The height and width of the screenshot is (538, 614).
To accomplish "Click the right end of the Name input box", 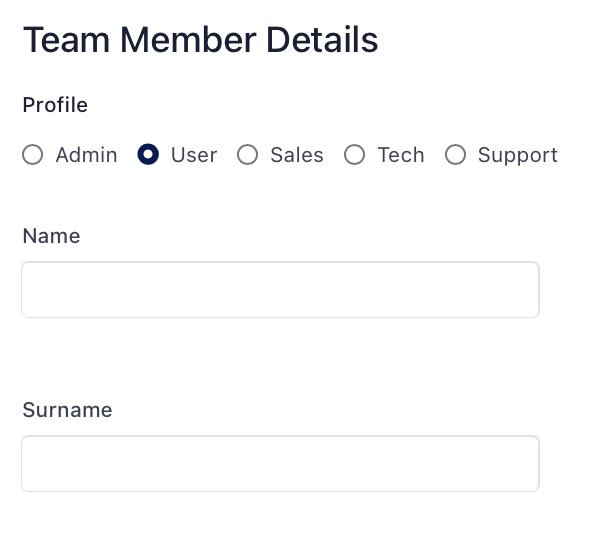I will click(x=520, y=290).
